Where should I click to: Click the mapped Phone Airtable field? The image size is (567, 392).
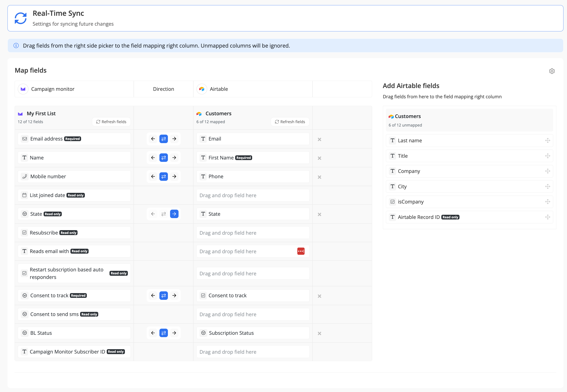pos(253,177)
